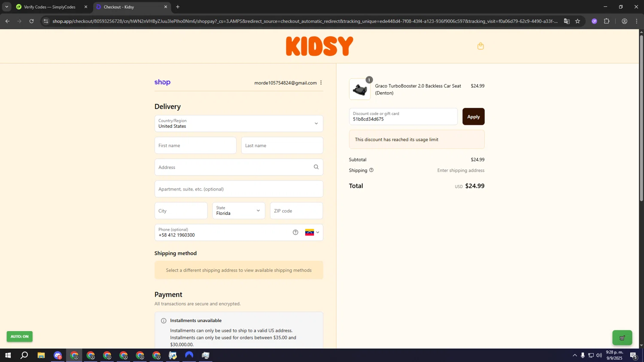Click the browser address bar URL

click(305, 21)
